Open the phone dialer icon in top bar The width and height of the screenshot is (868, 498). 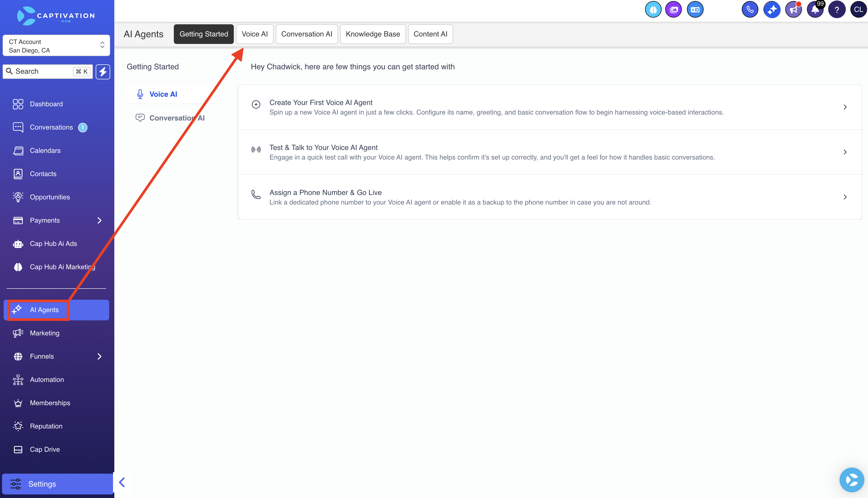click(x=750, y=10)
